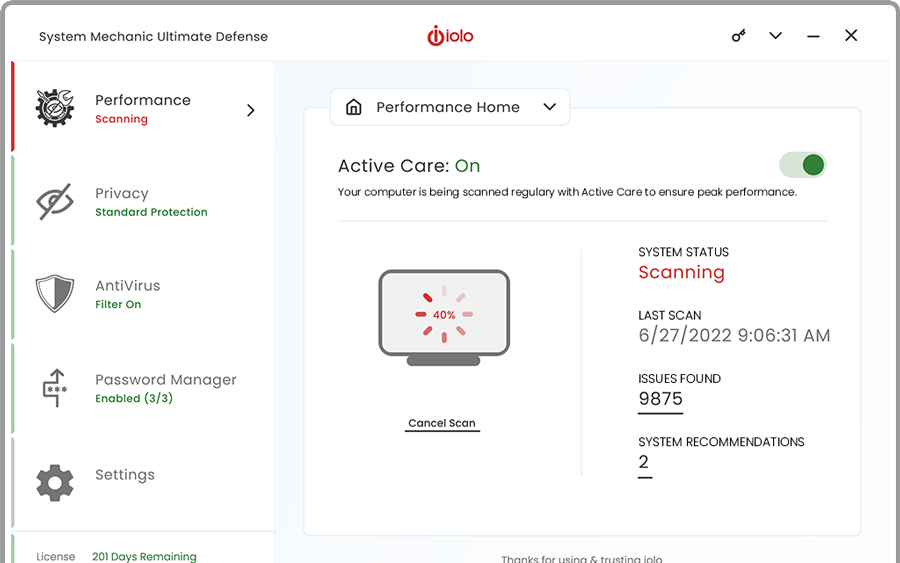This screenshot has height=563, width=900.
Task: Expand Performance with its right arrow
Action: [250, 110]
